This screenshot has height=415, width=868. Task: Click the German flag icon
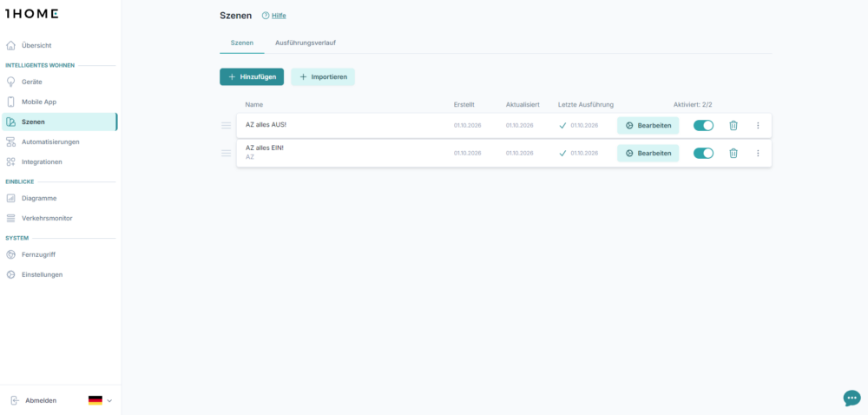click(x=95, y=400)
